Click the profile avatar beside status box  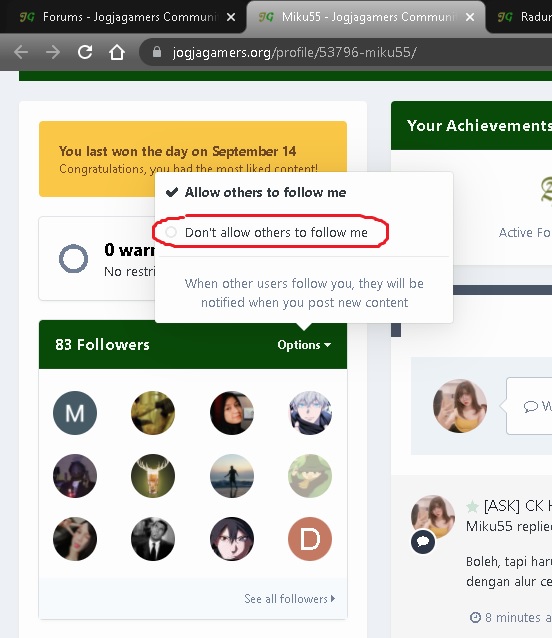(460, 406)
